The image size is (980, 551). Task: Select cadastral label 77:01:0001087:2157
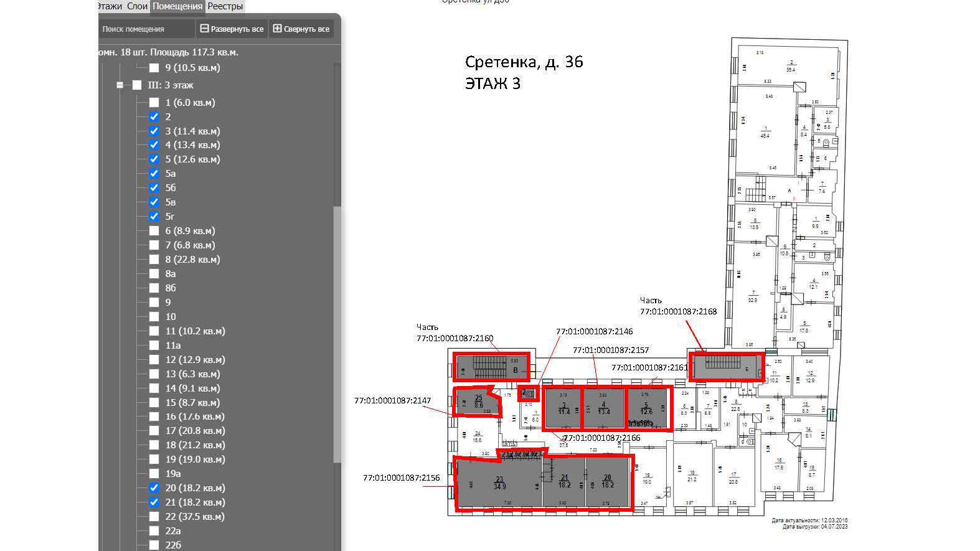pyautogui.click(x=611, y=351)
